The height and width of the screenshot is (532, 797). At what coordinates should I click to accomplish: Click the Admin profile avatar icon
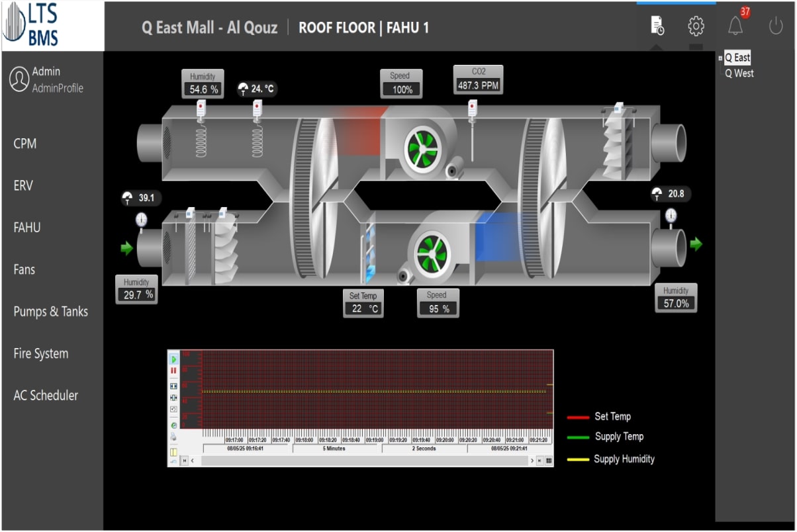tap(18, 79)
